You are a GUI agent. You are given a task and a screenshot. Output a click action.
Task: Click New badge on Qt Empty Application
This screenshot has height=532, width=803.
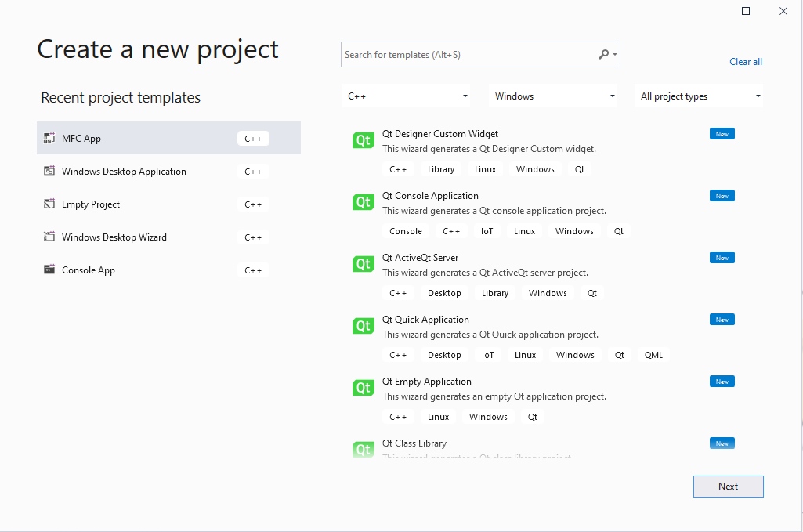point(722,382)
